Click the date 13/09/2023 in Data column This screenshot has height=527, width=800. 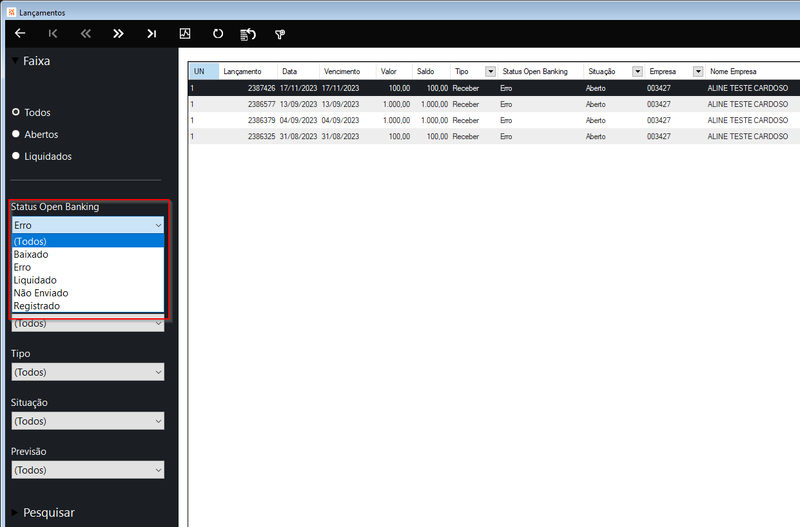pyautogui.click(x=298, y=104)
